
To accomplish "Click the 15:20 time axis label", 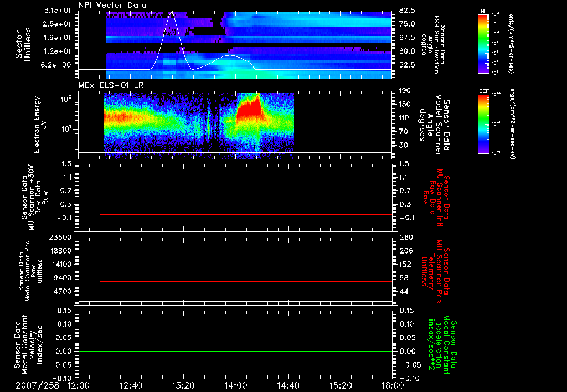I will pos(341,385).
